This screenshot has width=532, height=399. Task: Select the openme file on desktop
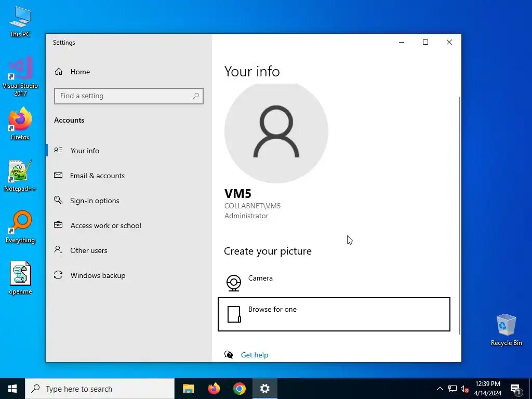coord(20,278)
